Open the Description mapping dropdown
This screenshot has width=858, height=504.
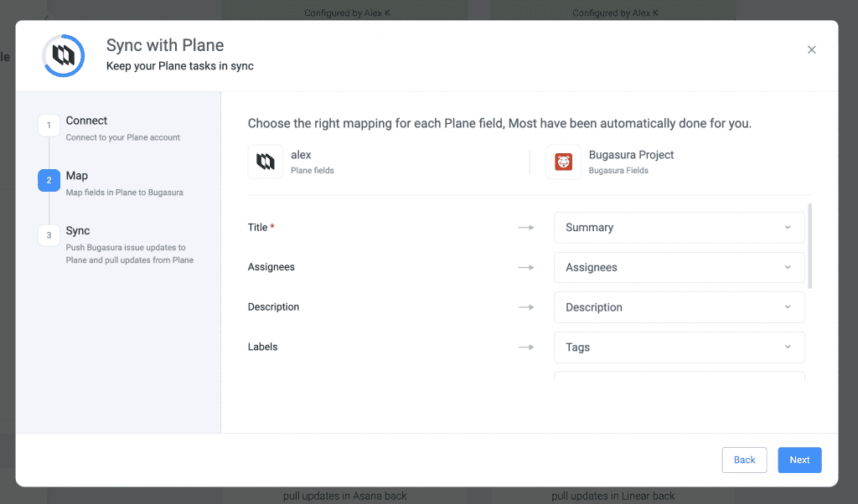tap(679, 307)
